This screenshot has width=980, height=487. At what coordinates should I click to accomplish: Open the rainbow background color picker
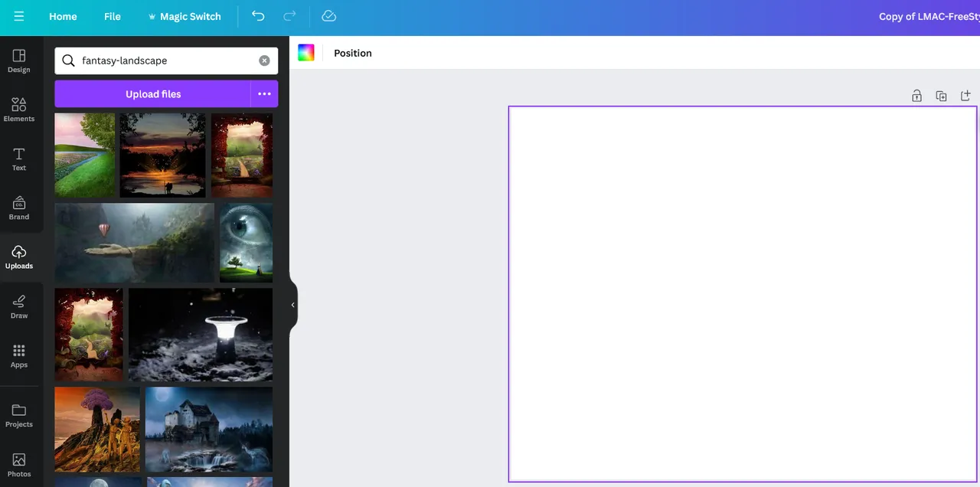click(x=306, y=53)
